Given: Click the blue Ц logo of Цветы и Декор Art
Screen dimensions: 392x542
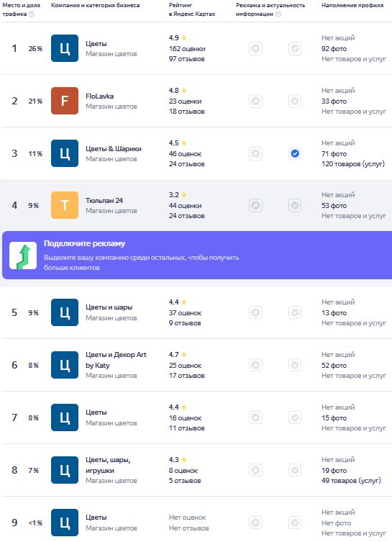Looking at the screenshot, I should (x=65, y=365).
